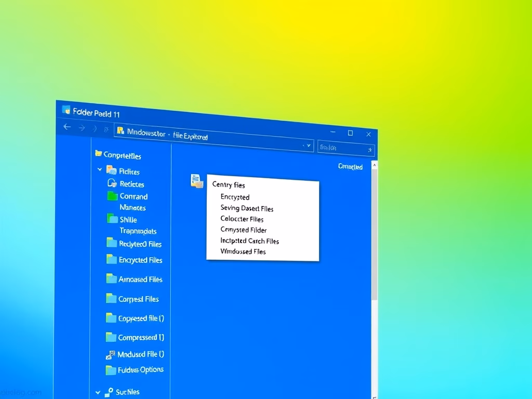Click the Arnoased Files folder icon

tap(112, 278)
